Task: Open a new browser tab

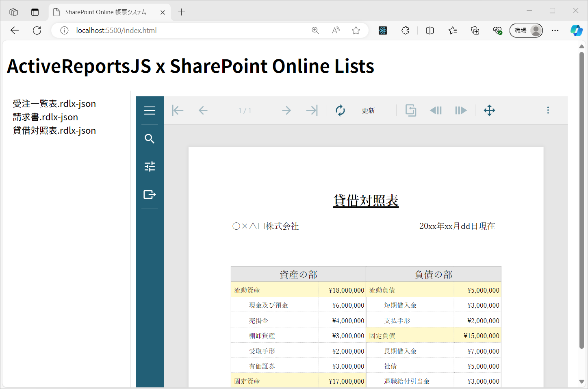Action: (x=182, y=12)
